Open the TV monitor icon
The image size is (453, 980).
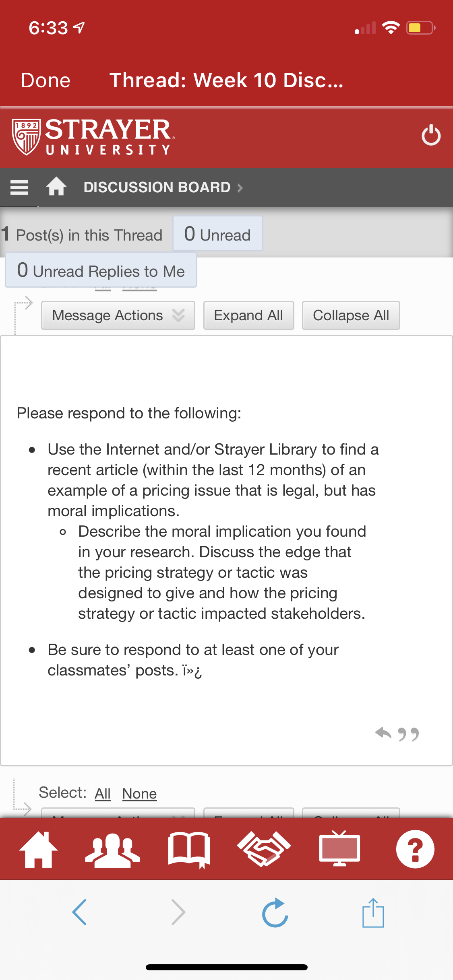click(x=339, y=848)
